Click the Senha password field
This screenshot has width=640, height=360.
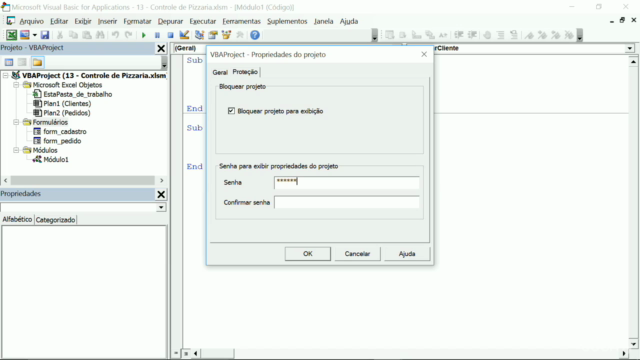347,182
